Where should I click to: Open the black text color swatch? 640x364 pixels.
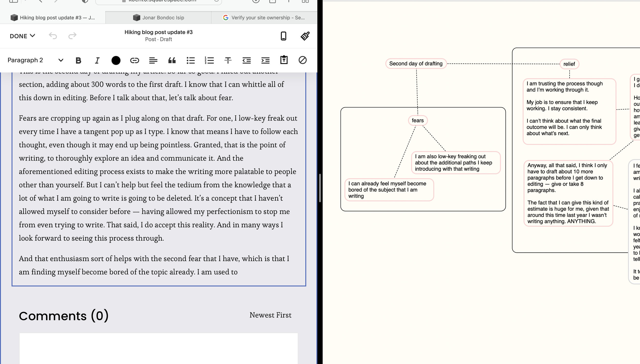click(x=116, y=60)
